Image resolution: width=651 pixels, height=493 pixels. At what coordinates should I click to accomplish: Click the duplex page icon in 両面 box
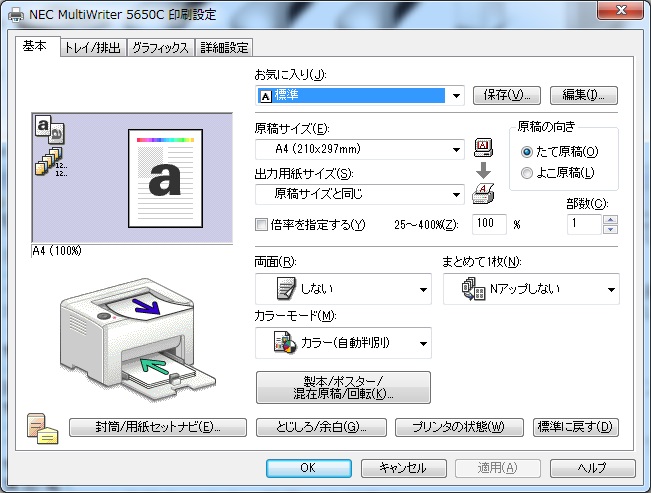(286, 289)
